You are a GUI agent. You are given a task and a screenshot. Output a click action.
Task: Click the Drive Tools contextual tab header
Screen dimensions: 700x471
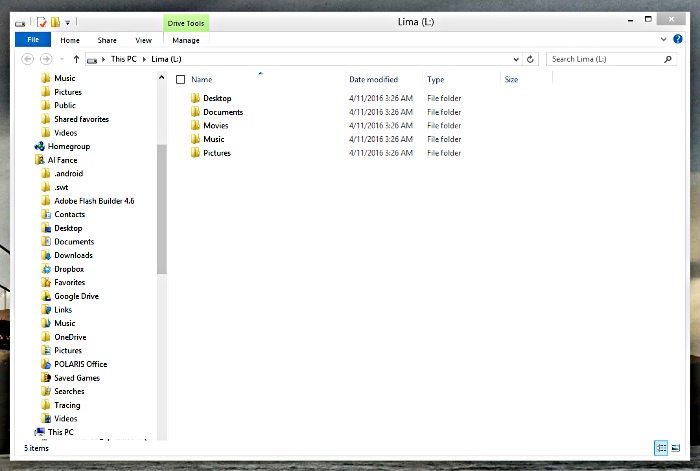(186, 23)
